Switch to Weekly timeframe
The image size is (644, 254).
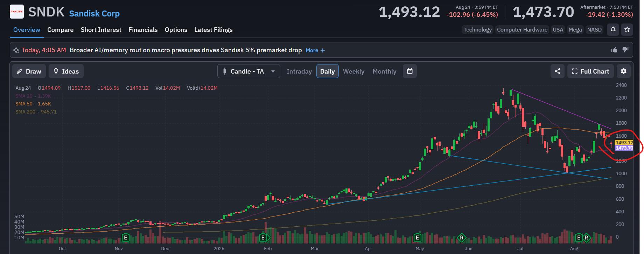[353, 71]
